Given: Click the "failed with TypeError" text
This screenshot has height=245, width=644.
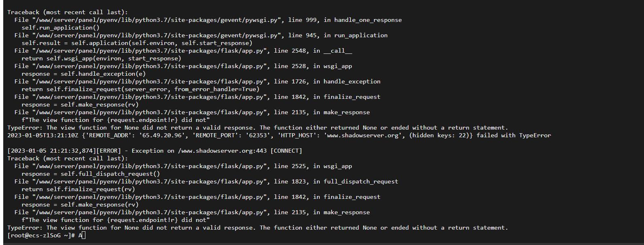Looking at the screenshot, I should click(514, 135).
